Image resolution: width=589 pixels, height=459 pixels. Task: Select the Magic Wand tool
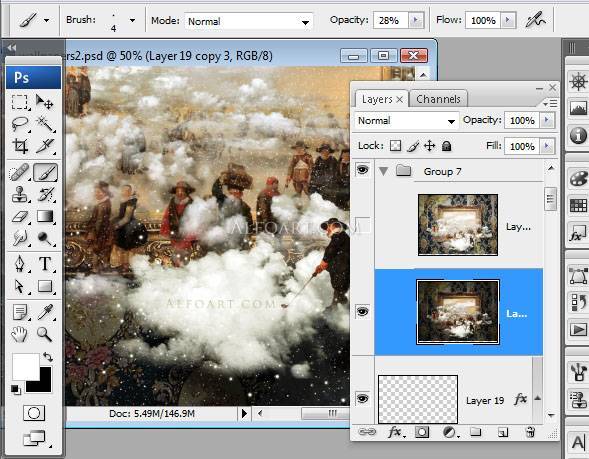point(45,124)
